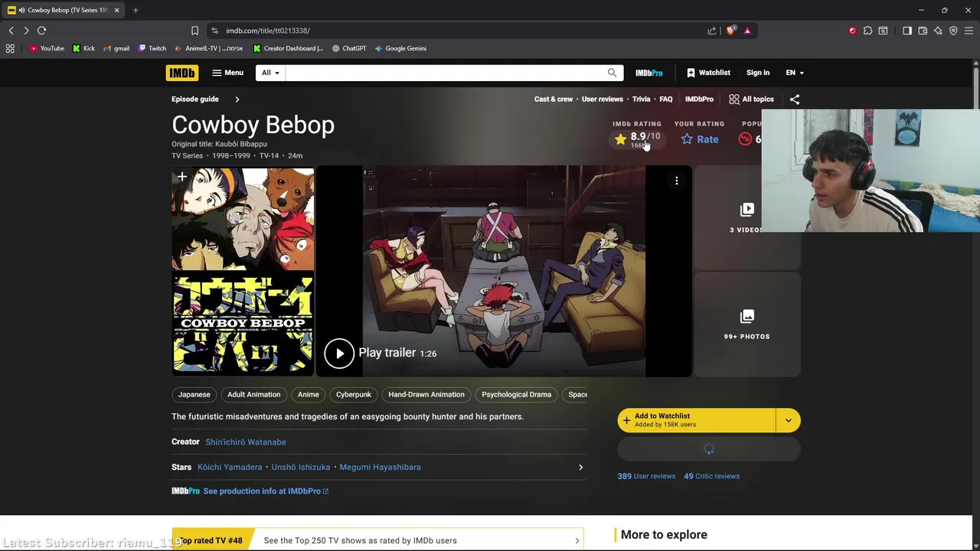
Task: Click the bookmark icon in address bar
Action: point(194,31)
